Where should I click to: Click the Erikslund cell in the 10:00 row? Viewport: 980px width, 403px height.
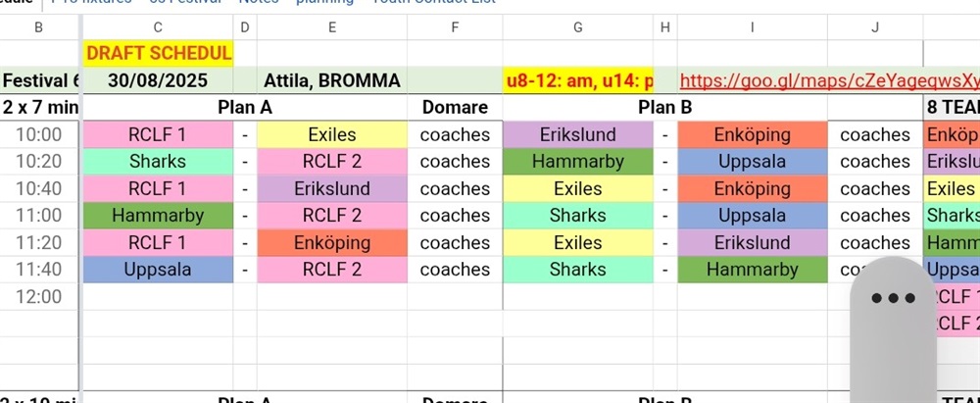click(577, 134)
